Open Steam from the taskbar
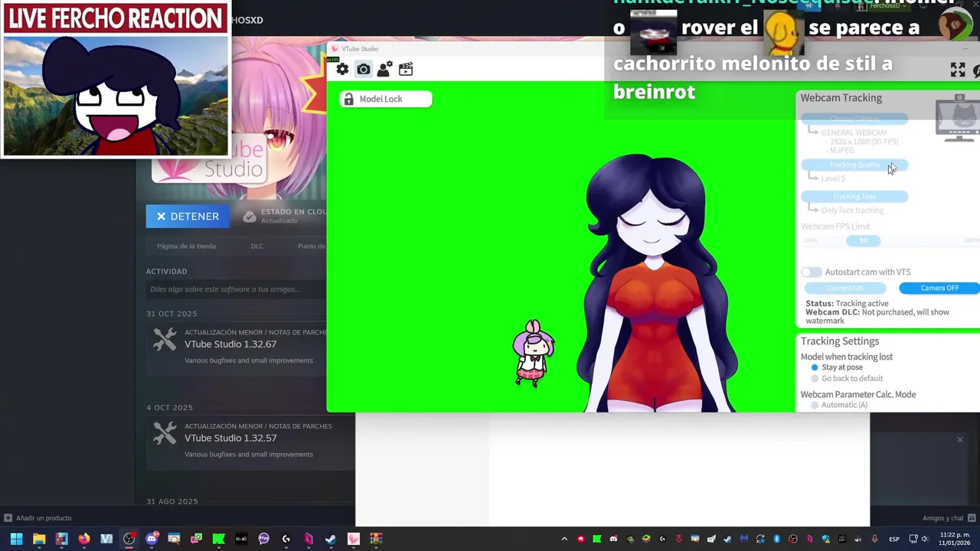Viewport: 980px width, 551px height. click(331, 539)
